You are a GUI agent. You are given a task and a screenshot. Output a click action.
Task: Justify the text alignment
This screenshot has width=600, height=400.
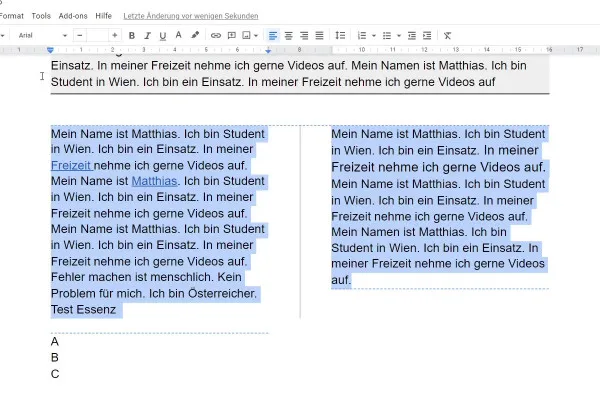319,36
